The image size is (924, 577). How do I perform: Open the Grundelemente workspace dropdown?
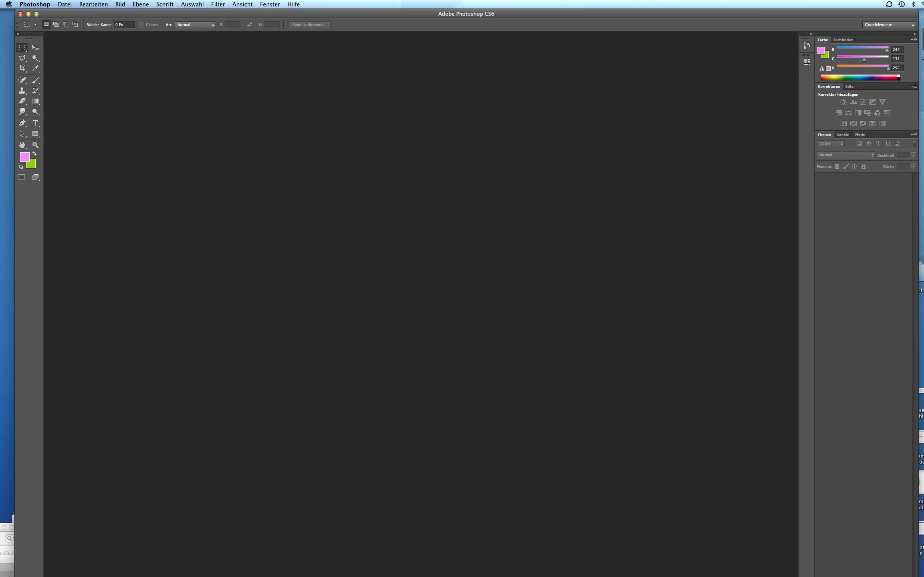[x=889, y=25]
